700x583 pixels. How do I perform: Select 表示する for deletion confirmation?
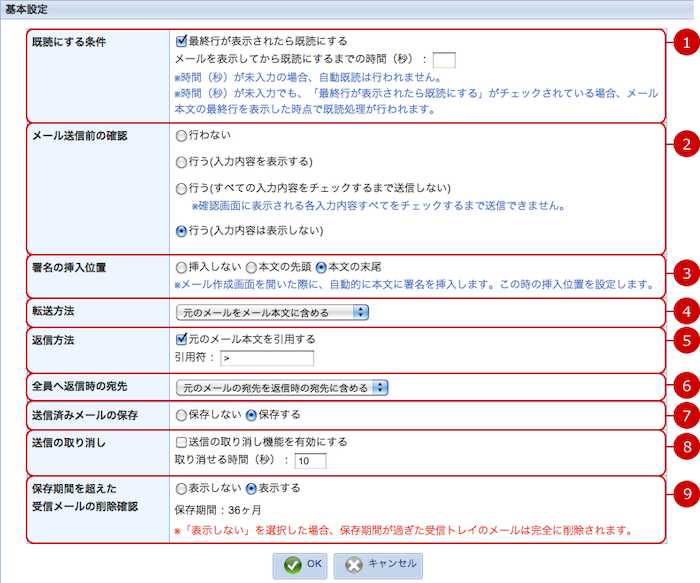pyautogui.click(x=251, y=489)
